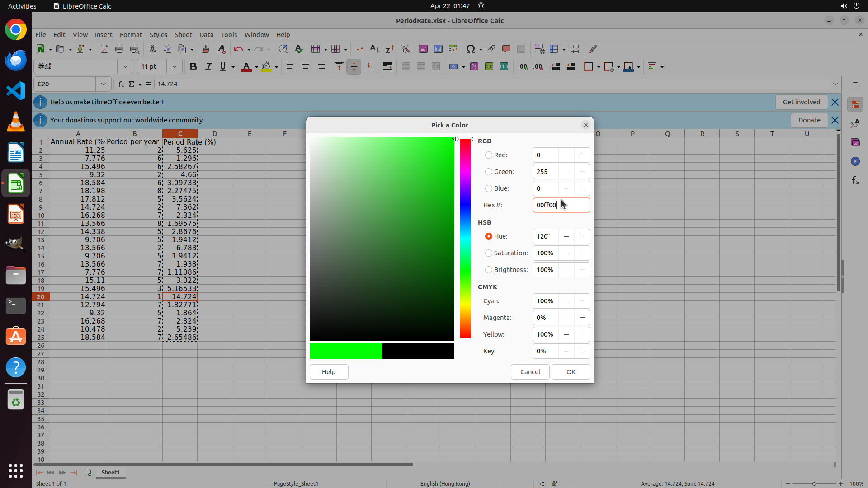Open the Name Box dropdown arrow
The height and width of the screenshot is (488, 868).
pos(103,84)
